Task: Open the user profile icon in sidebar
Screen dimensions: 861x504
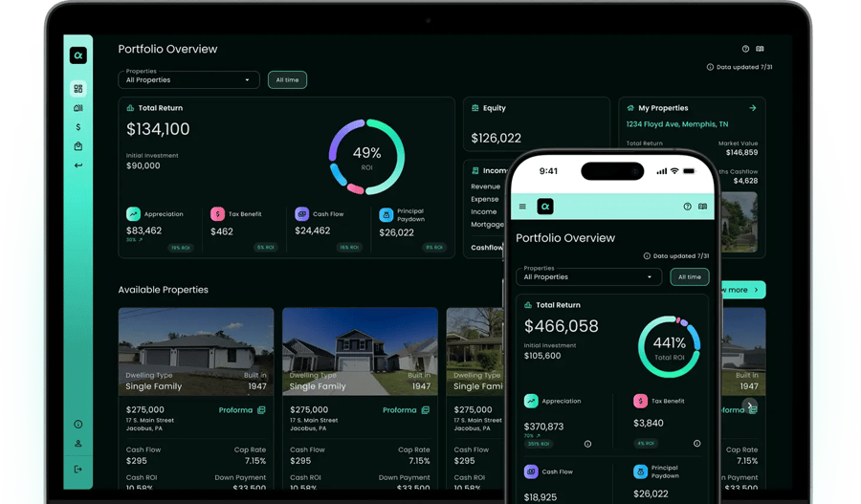Action: click(78, 444)
